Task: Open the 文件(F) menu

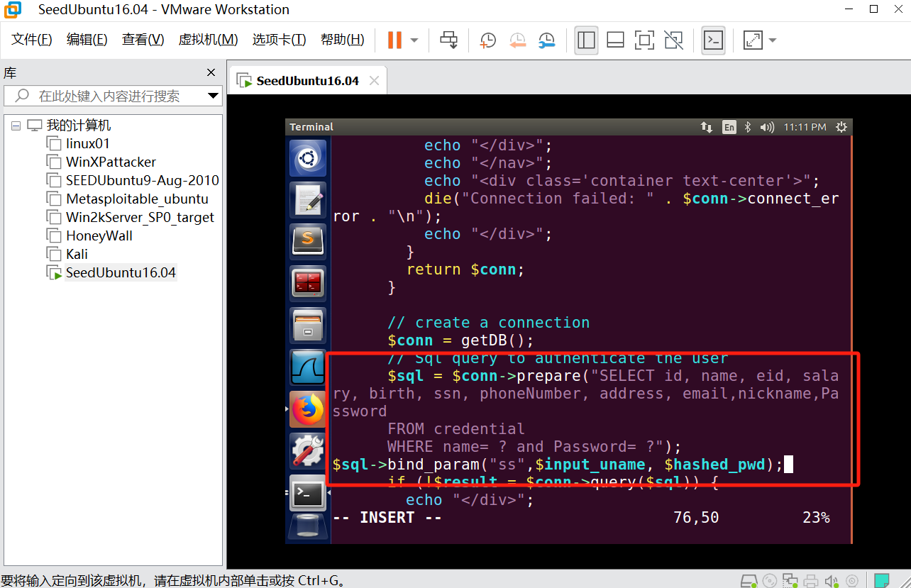Action: tap(32, 40)
